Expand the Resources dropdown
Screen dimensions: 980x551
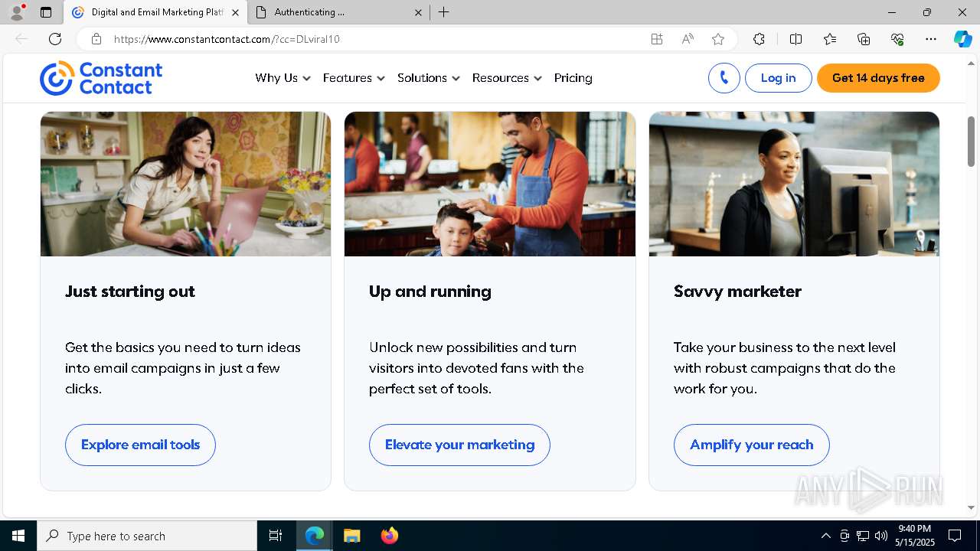(x=507, y=78)
